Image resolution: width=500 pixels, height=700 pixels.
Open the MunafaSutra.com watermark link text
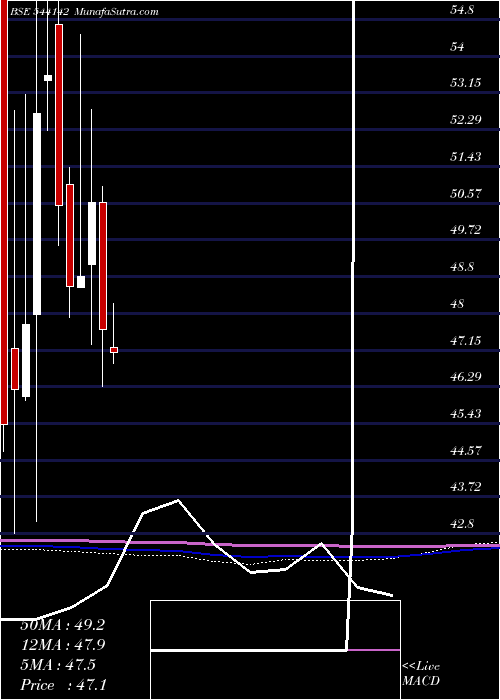[116, 12]
